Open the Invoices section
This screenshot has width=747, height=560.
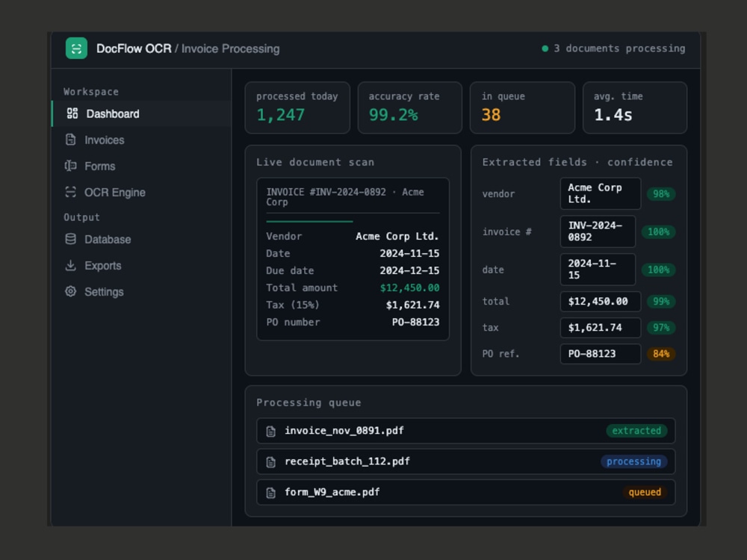tap(141, 140)
